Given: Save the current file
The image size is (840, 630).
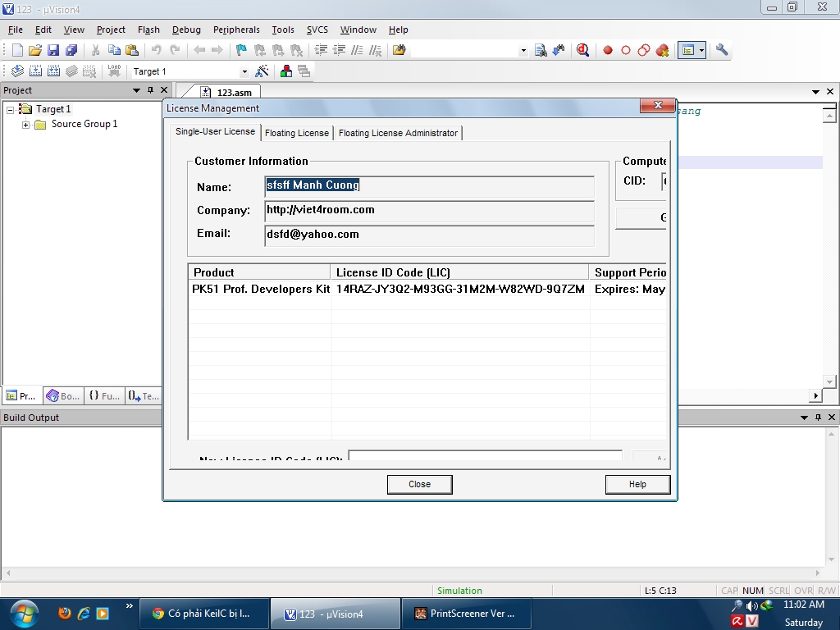Looking at the screenshot, I should (x=53, y=50).
